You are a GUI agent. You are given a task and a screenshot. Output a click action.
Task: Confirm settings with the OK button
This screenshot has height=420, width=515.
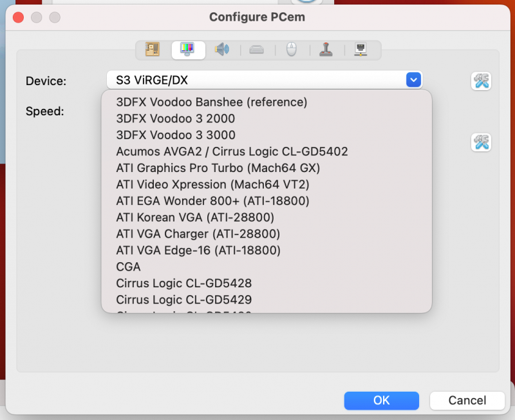(x=382, y=401)
